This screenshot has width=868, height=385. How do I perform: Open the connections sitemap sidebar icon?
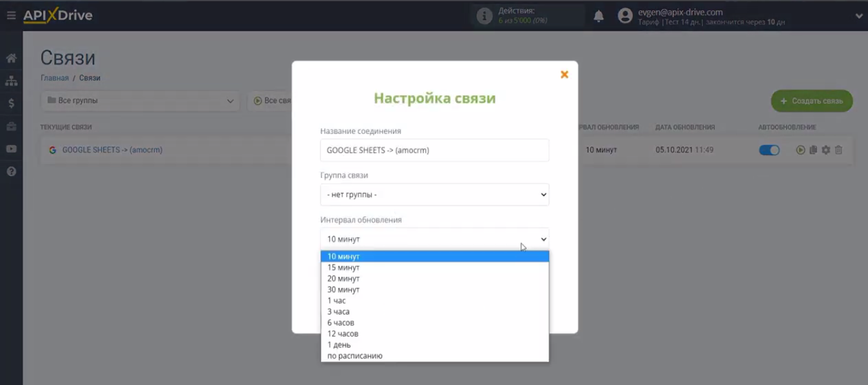[11, 81]
